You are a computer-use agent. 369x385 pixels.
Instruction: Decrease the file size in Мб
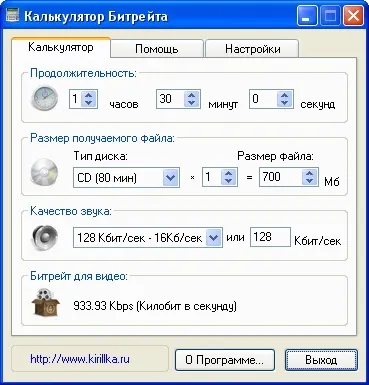pyautogui.click(x=309, y=181)
